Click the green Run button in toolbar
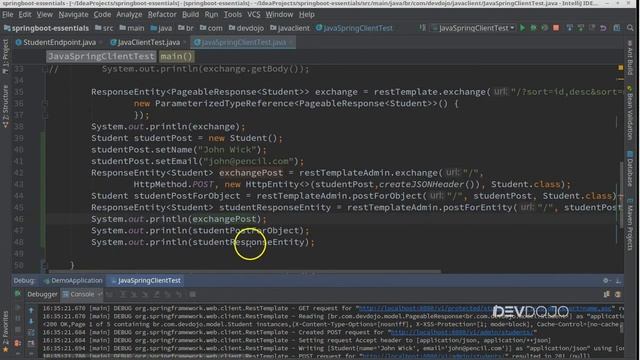This screenshot has width=640, height=360. tap(522, 28)
